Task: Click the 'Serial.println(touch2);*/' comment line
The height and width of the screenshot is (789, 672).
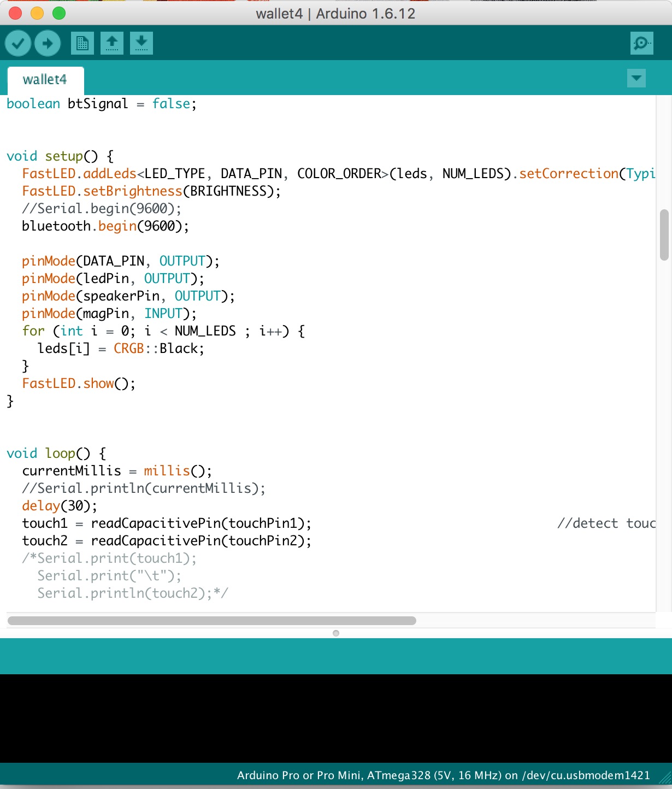Action: [133, 593]
